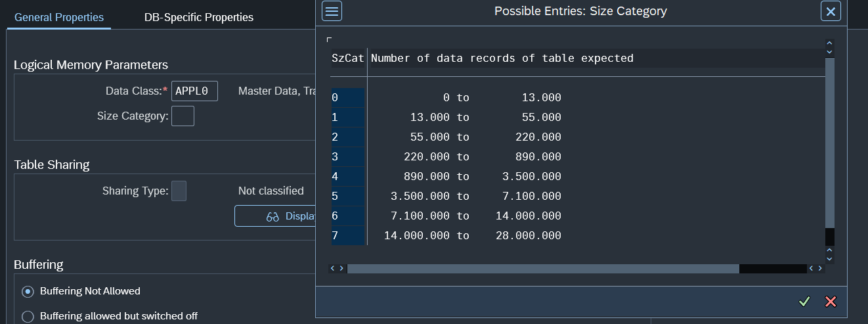Cancel with the red X icon

pyautogui.click(x=831, y=302)
